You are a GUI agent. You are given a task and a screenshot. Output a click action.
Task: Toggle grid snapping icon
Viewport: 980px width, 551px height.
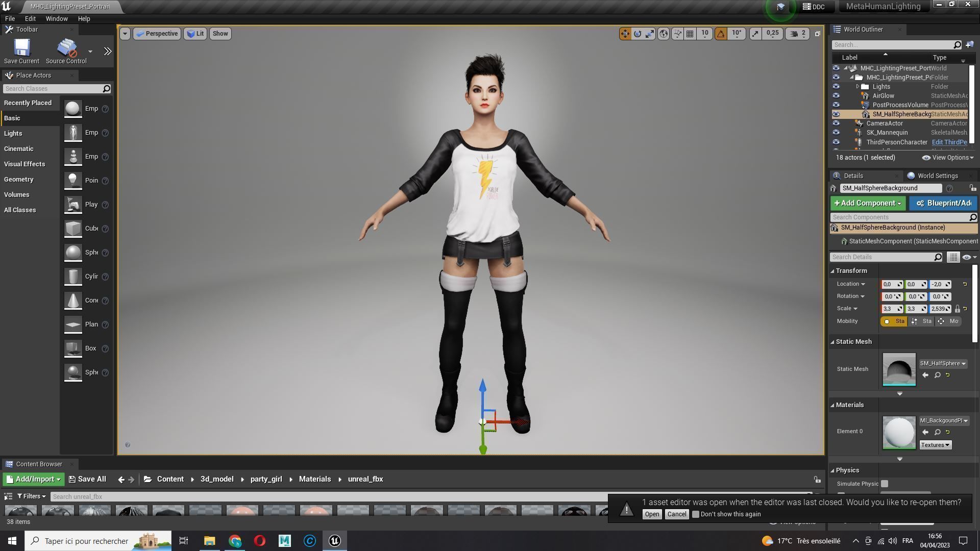click(690, 34)
